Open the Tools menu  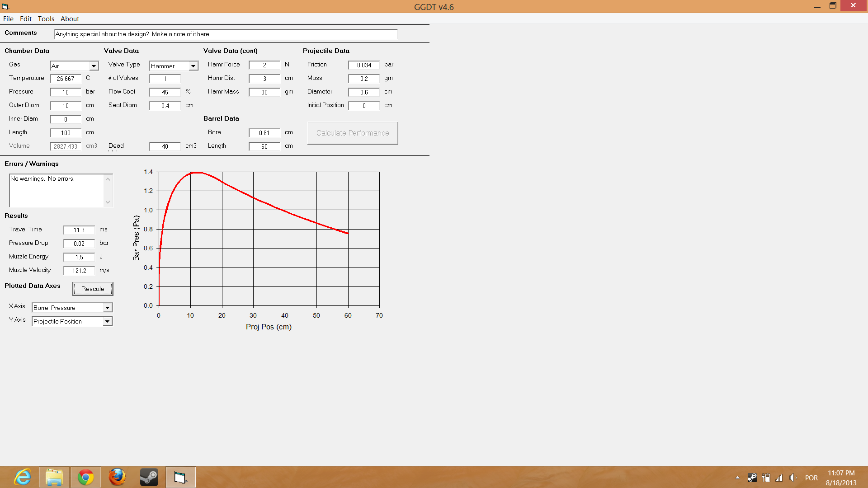coord(46,19)
